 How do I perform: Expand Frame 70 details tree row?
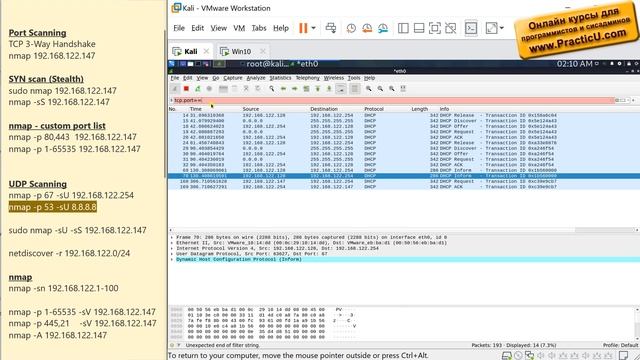coord(172,237)
